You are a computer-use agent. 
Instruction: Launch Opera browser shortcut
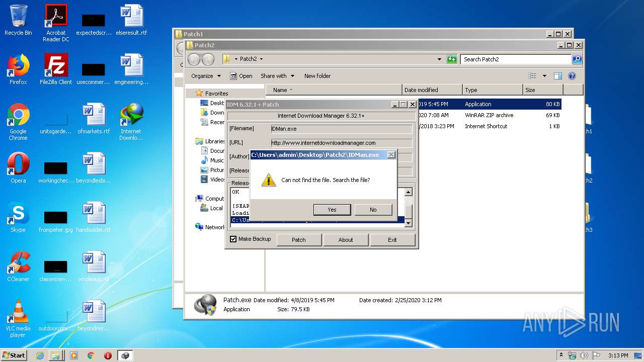[x=18, y=168]
